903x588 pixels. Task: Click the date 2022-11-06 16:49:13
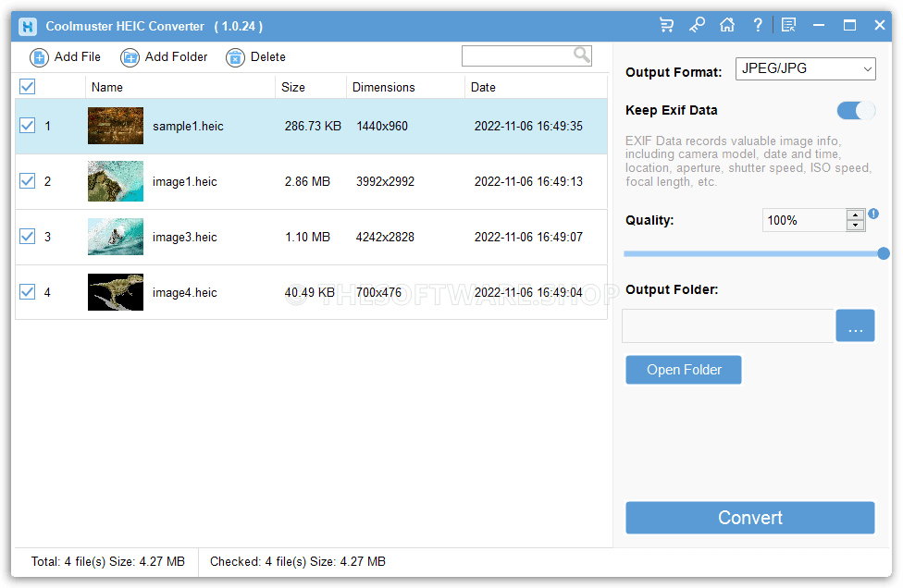coord(528,182)
